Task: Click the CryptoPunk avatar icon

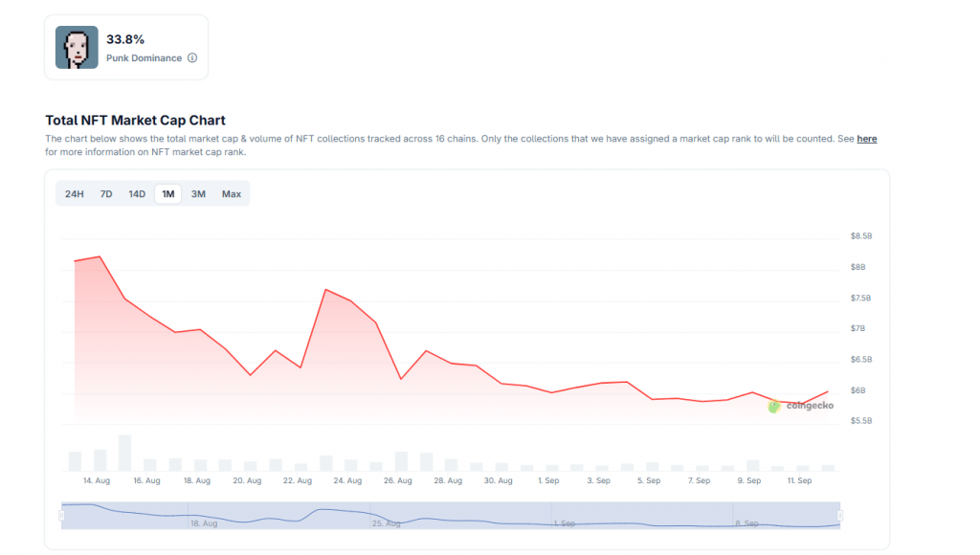Action: (76, 45)
